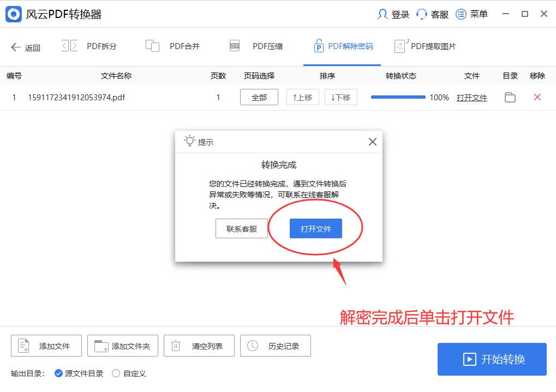This screenshot has height=392, width=556.
Task: Click the 全部 page selection button
Action: point(259,97)
